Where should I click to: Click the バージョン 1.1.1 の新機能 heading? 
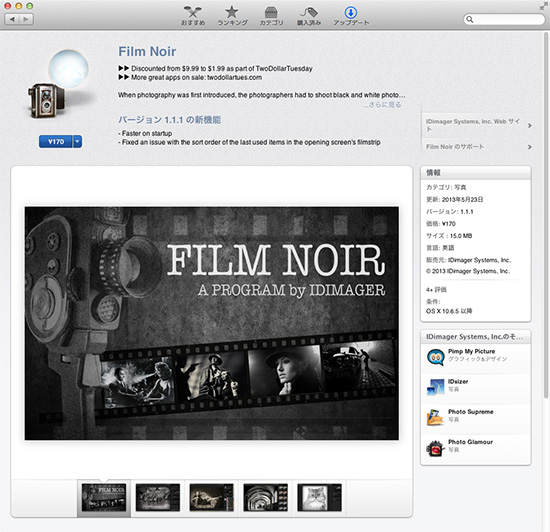click(169, 120)
